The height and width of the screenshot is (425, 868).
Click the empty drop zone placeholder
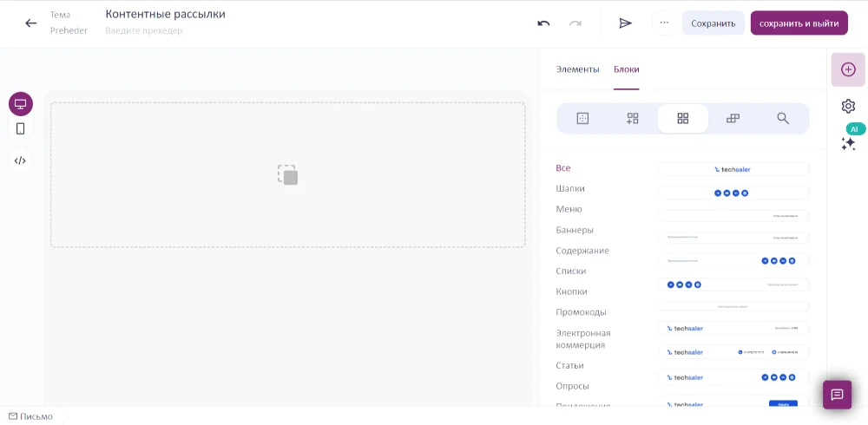[288, 174]
